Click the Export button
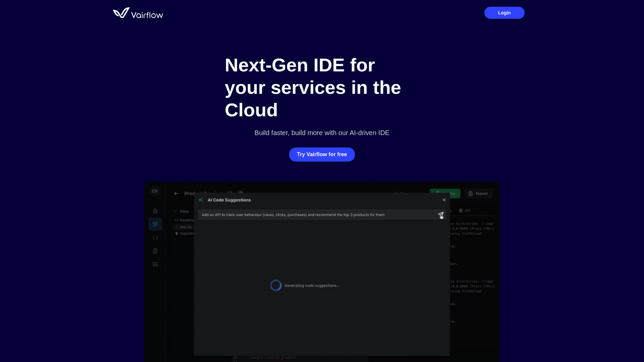 click(x=478, y=193)
